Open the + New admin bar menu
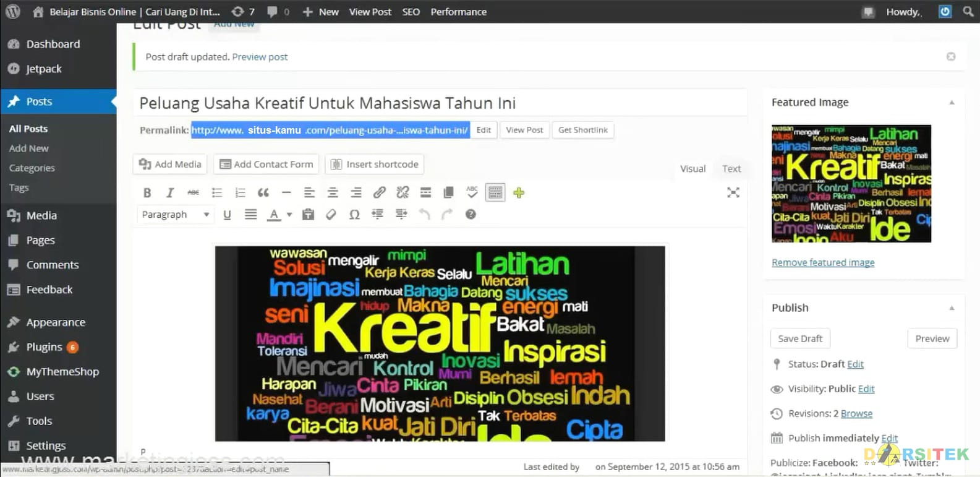 (x=320, y=12)
